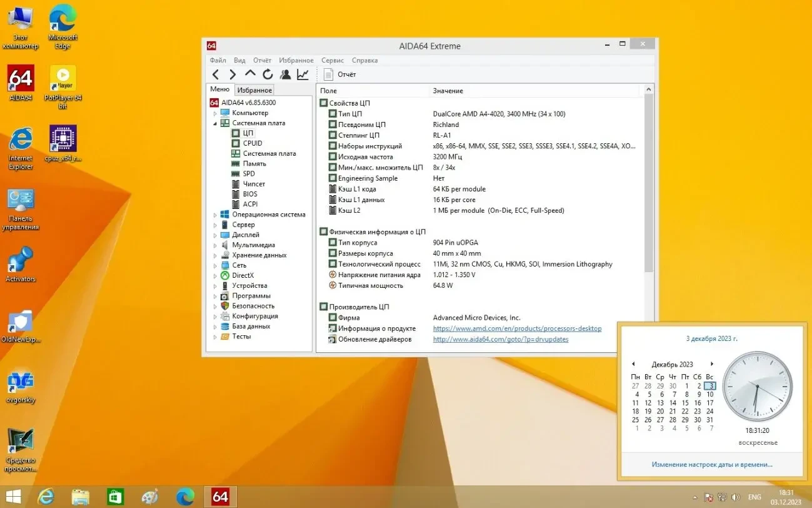Click the Back navigation arrow in toolbar
Image resolution: width=812 pixels, height=508 pixels.
216,74
